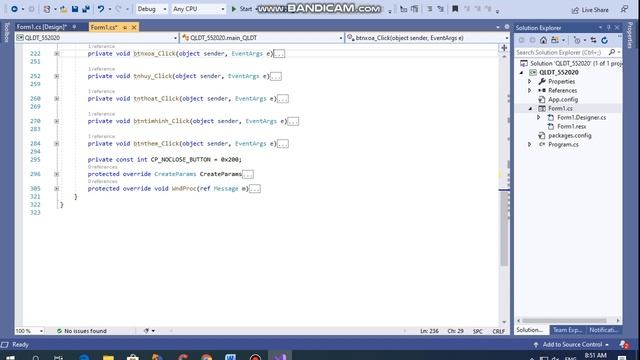Click the Solution Explorer horizontal scrollbar
This screenshot has height=360, width=640.
[x=564, y=320]
